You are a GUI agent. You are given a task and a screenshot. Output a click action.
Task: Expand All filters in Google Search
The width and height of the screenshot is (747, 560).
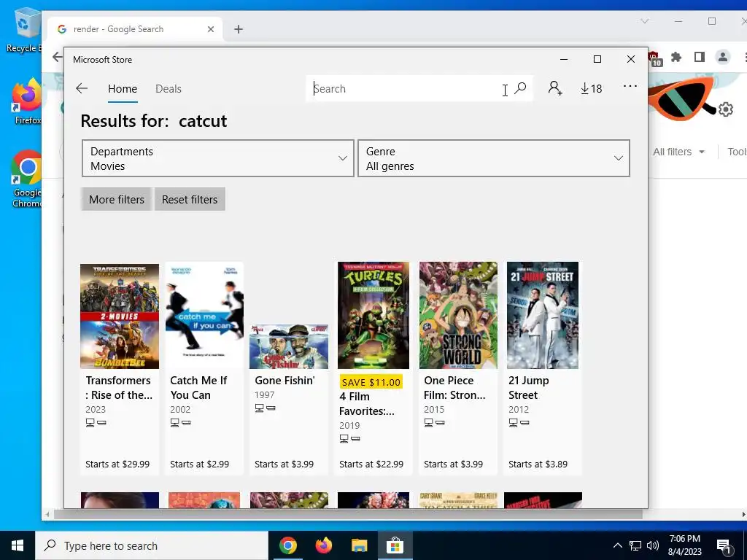678,152
